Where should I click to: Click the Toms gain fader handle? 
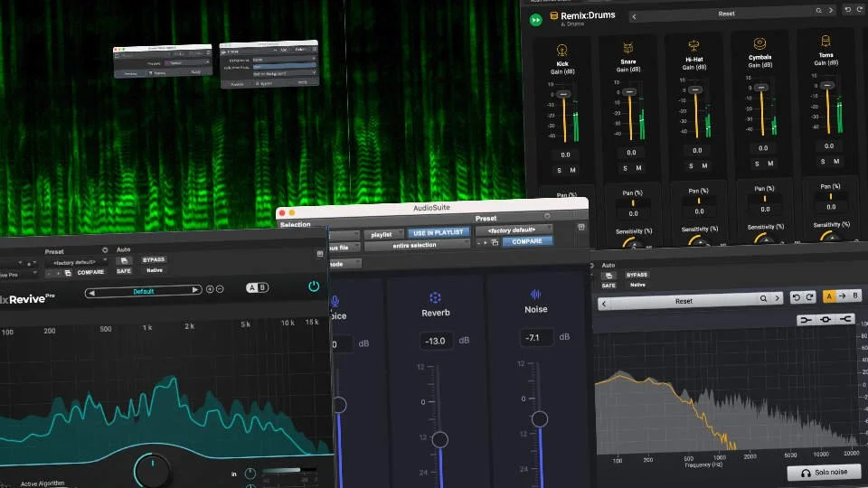pos(827,86)
